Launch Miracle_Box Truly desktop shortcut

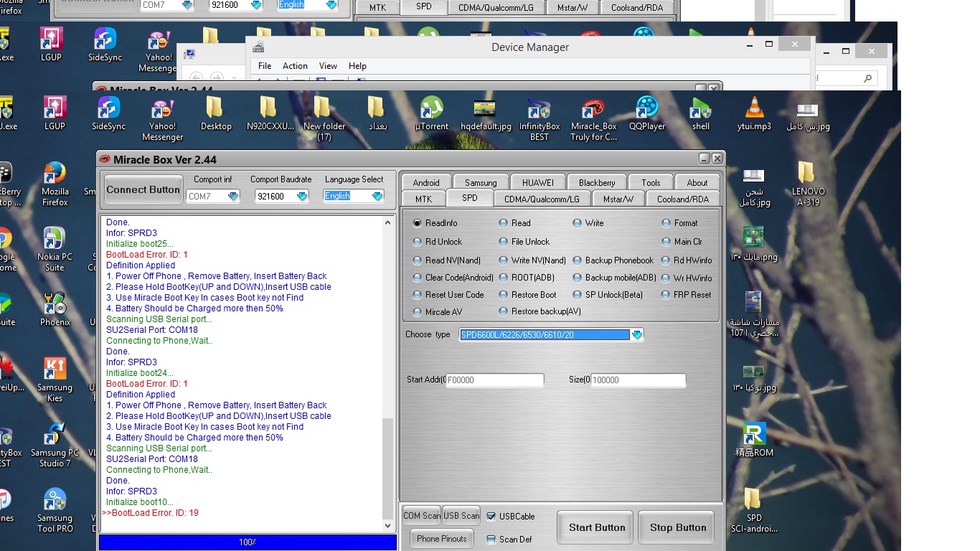click(593, 119)
